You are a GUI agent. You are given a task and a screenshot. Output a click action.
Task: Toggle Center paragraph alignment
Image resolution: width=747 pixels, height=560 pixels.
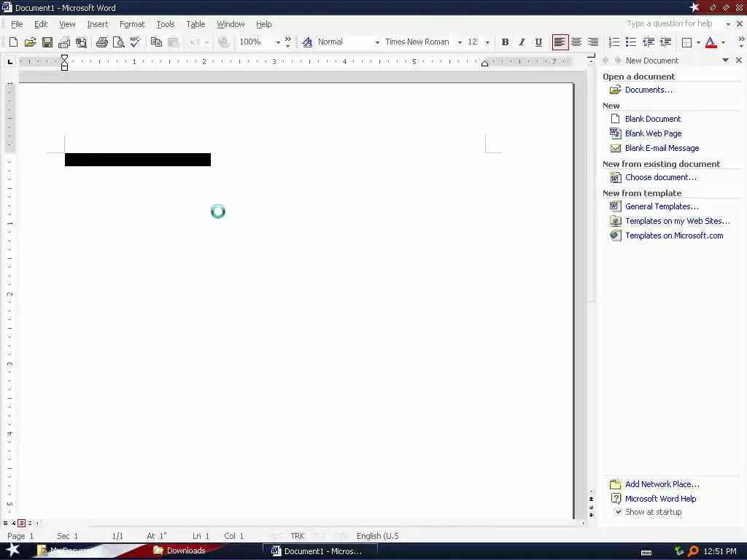coord(576,42)
